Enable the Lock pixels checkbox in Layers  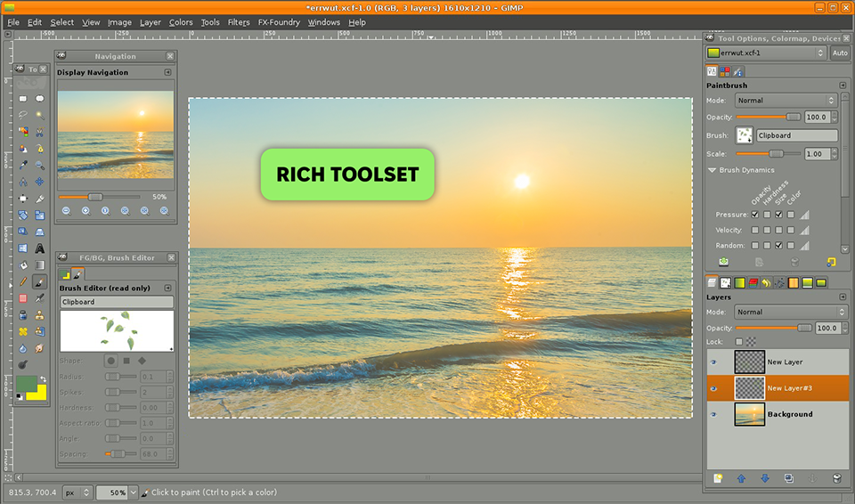739,342
